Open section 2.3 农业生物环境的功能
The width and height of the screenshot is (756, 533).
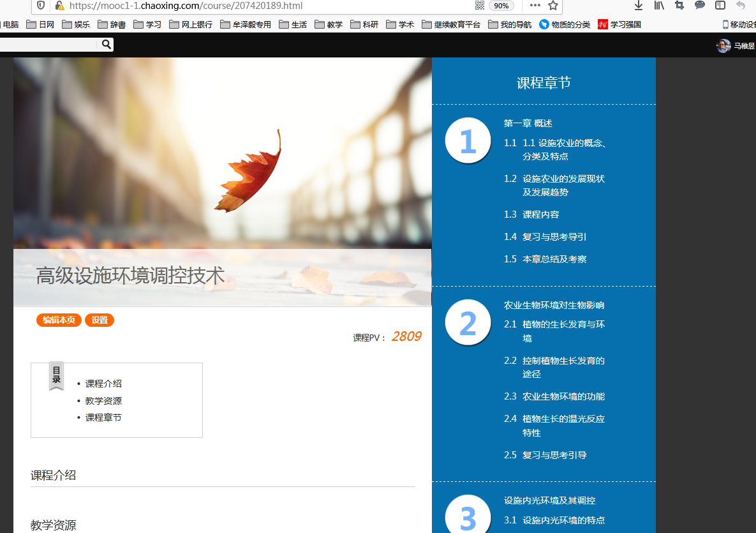pyautogui.click(x=563, y=396)
